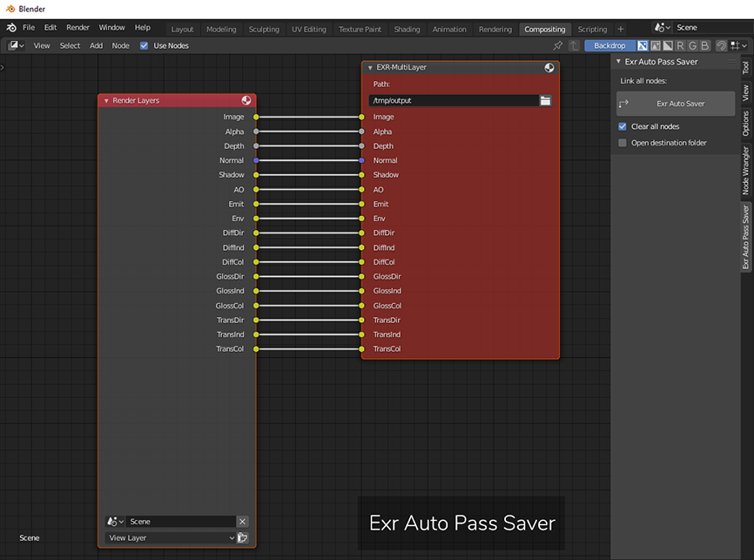The width and height of the screenshot is (754, 560).
Task: Click the Render Layers node preview icon
Action: click(x=246, y=100)
